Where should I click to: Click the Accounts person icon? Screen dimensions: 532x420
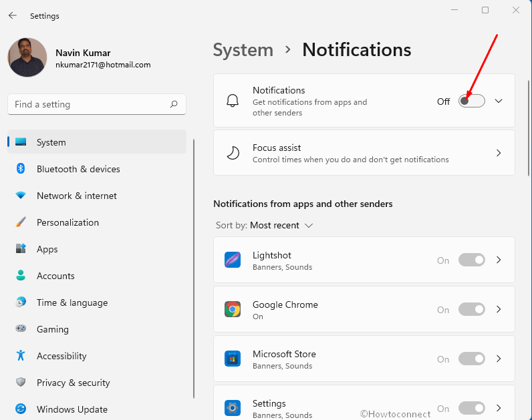[x=21, y=275]
